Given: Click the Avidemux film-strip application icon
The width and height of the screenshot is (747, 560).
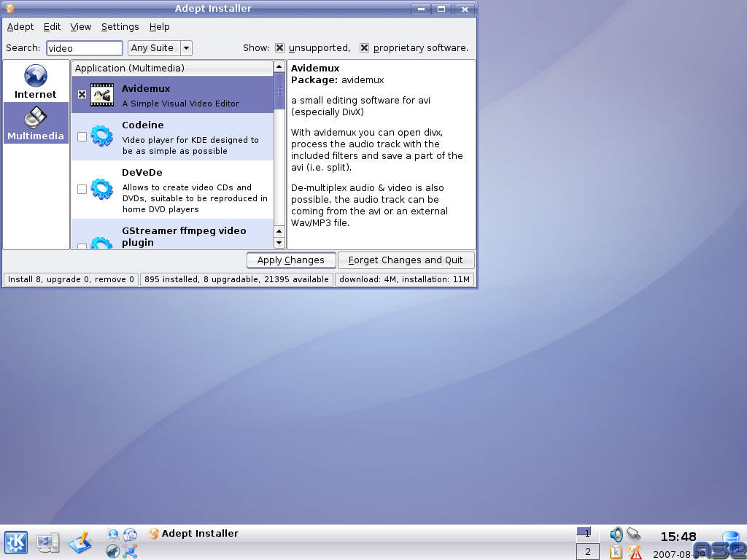Looking at the screenshot, I should 102,94.
